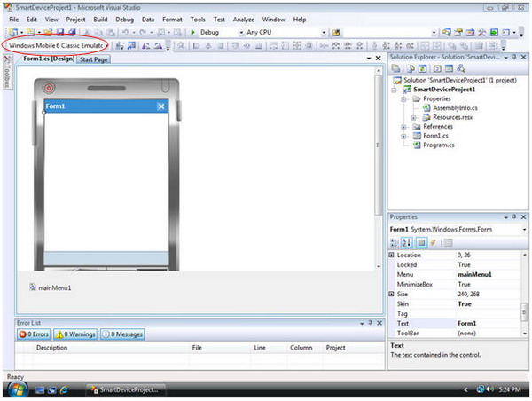Toggle Alphabetical sort in Properties panel
The image size is (532, 401).
pos(406,242)
